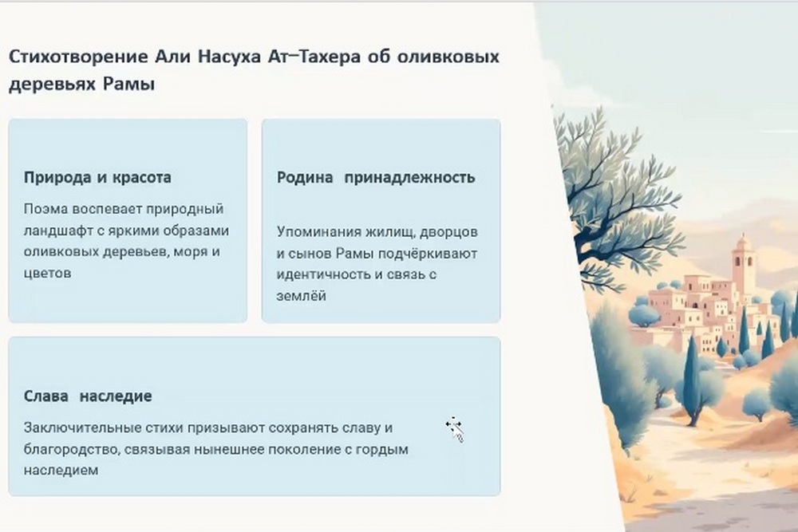Select the "Родина принадлежность" card heading
Screen dimensions: 798x532
[x=376, y=177]
